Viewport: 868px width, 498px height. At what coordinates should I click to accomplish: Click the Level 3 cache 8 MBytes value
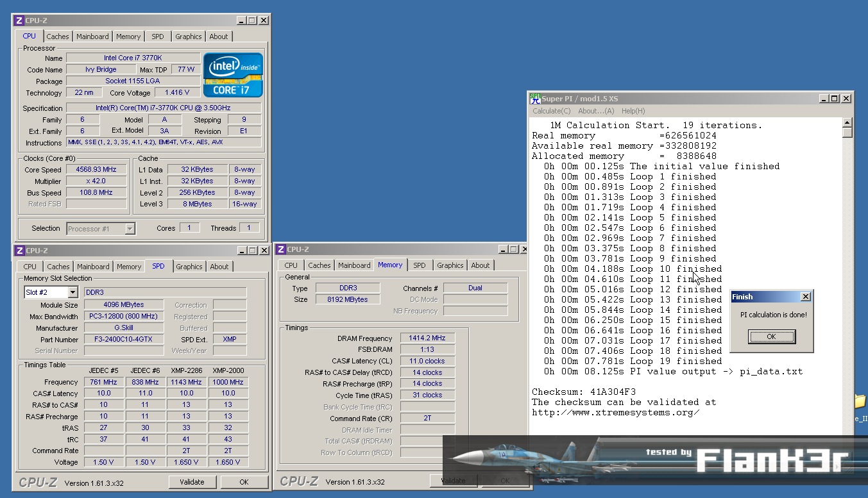(x=198, y=204)
